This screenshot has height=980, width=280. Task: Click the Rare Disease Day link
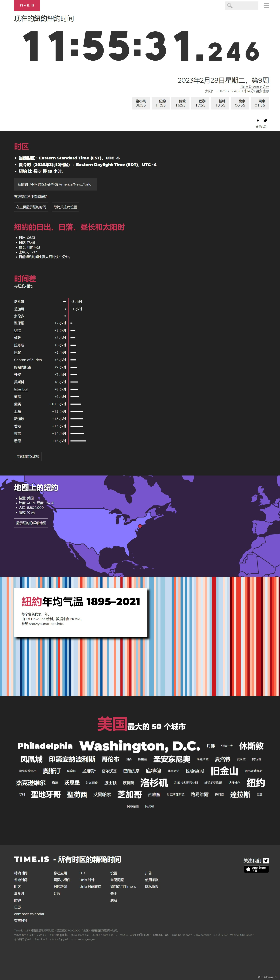click(254, 86)
